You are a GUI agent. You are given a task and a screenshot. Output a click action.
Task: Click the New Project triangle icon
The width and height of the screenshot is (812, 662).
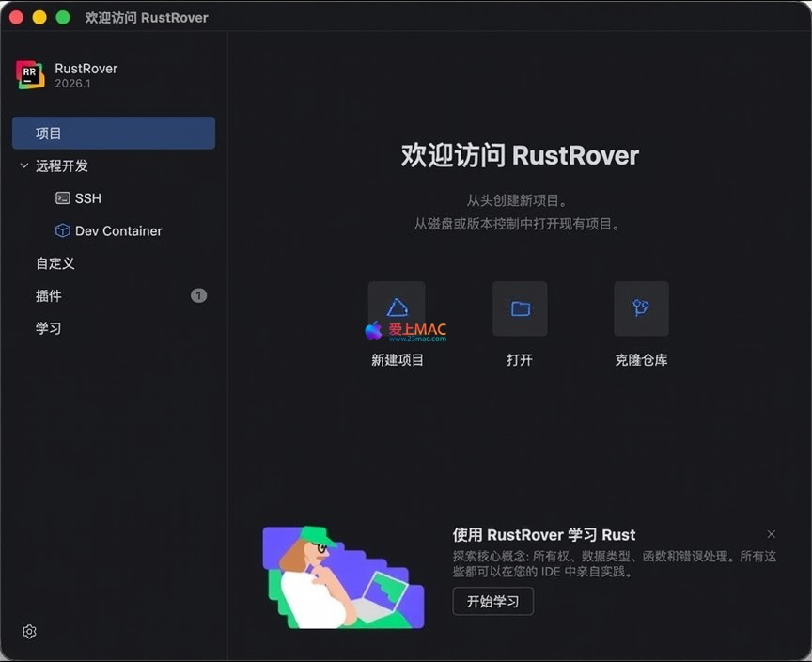pos(397,308)
